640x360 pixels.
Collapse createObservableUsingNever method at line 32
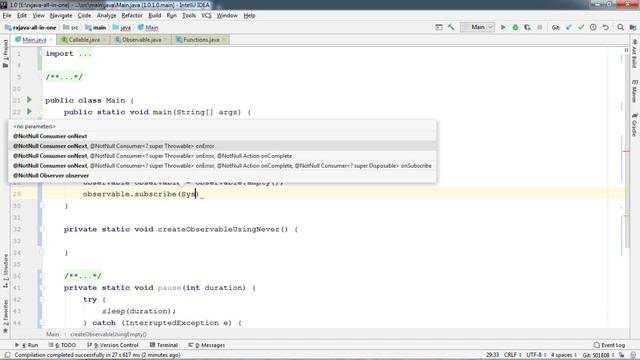point(42,229)
